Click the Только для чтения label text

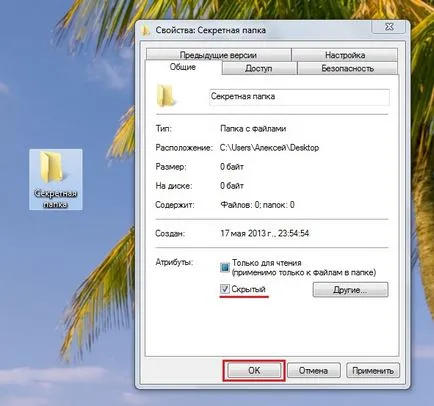(x=267, y=263)
